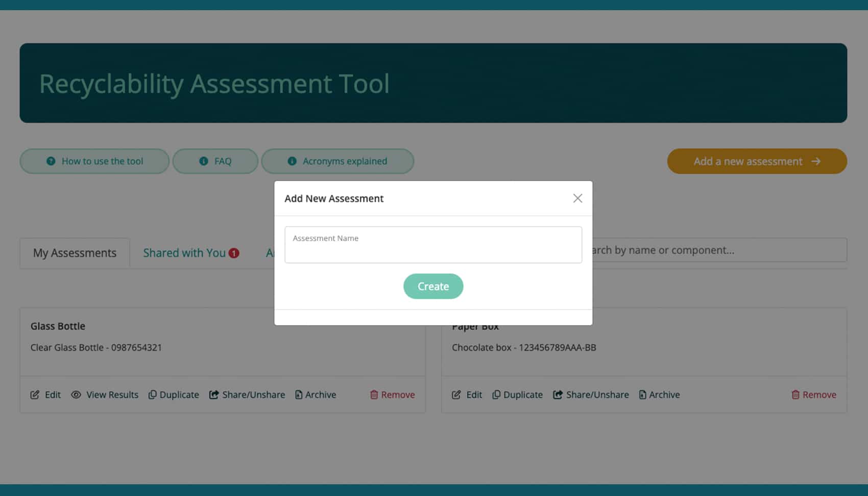Click Edit pencil icon for Chocolate box

456,394
